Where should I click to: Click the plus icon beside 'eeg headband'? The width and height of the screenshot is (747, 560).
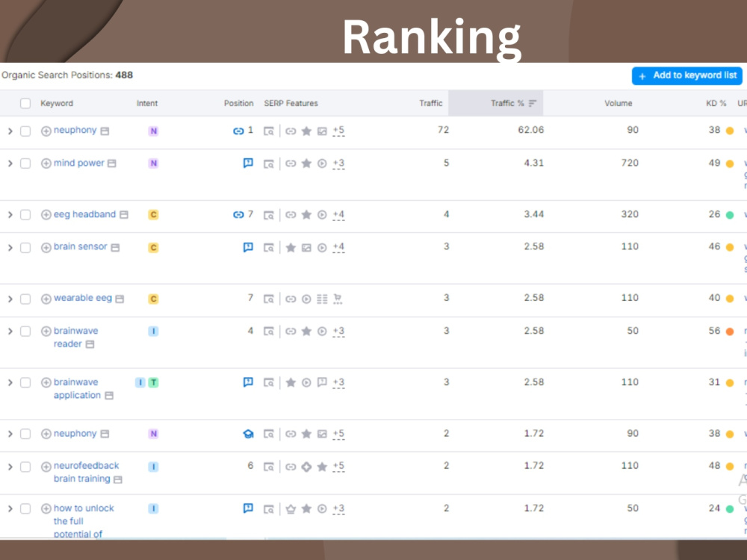pyautogui.click(x=46, y=215)
